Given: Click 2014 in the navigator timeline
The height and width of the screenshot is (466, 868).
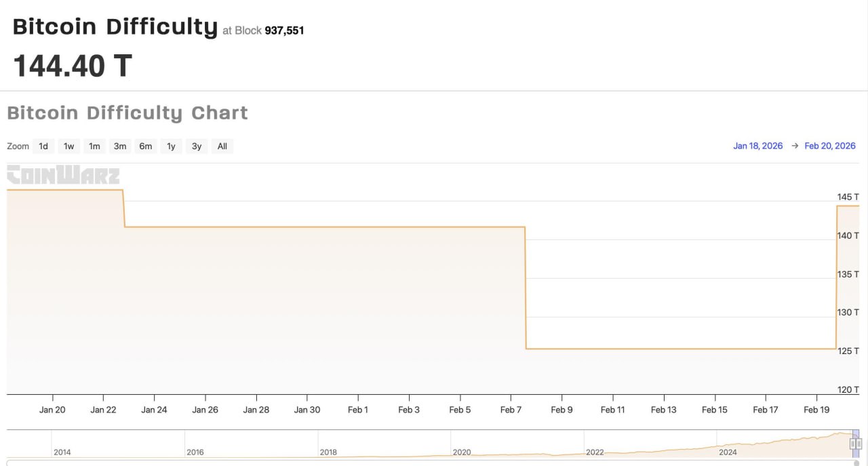Looking at the screenshot, I should 62,452.
